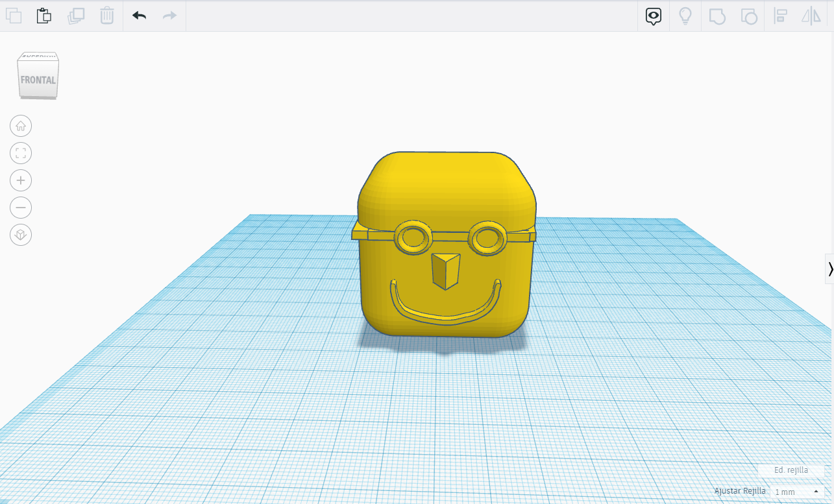Open the notes eye-bubble tool
Viewport: 834px width, 504px height.
(654, 16)
